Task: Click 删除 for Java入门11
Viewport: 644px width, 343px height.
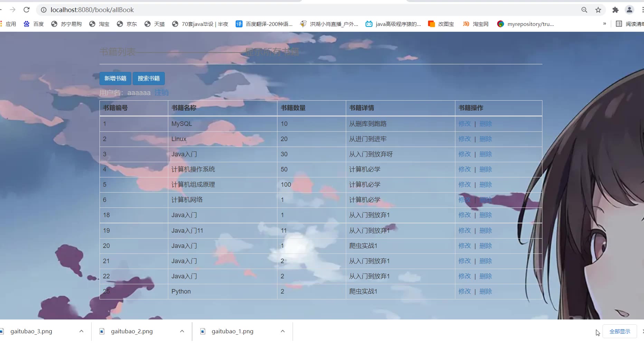Action: tap(486, 231)
